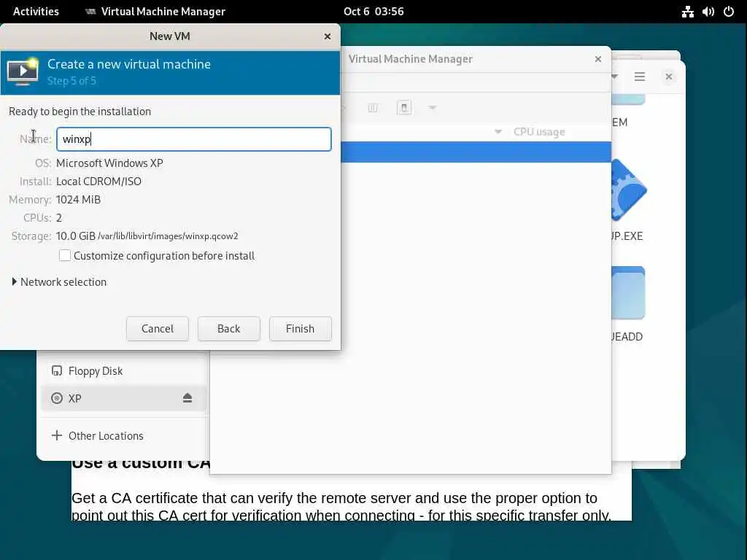Image resolution: width=747 pixels, height=560 pixels.
Task: Click the network status icon in top bar
Action: click(687, 12)
